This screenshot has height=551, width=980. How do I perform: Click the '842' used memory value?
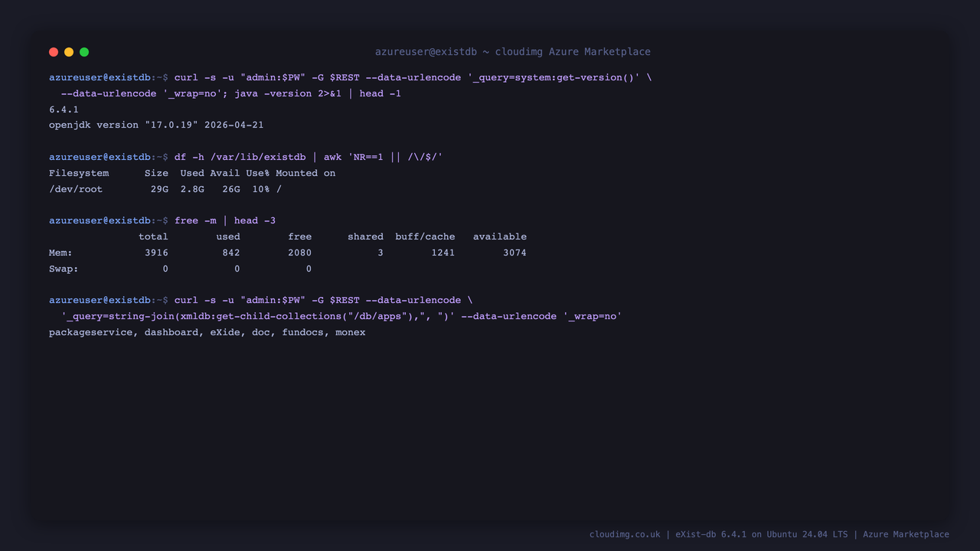pyautogui.click(x=231, y=253)
